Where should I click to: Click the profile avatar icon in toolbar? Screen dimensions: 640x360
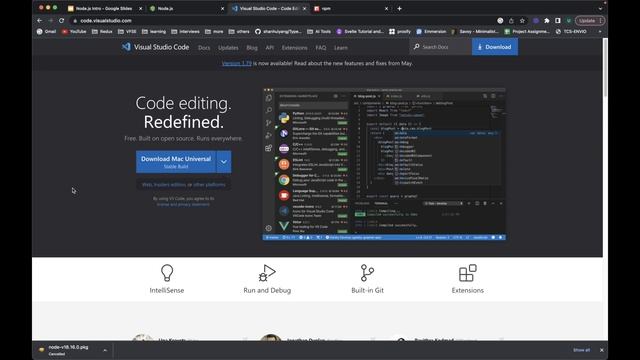point(569,21)
